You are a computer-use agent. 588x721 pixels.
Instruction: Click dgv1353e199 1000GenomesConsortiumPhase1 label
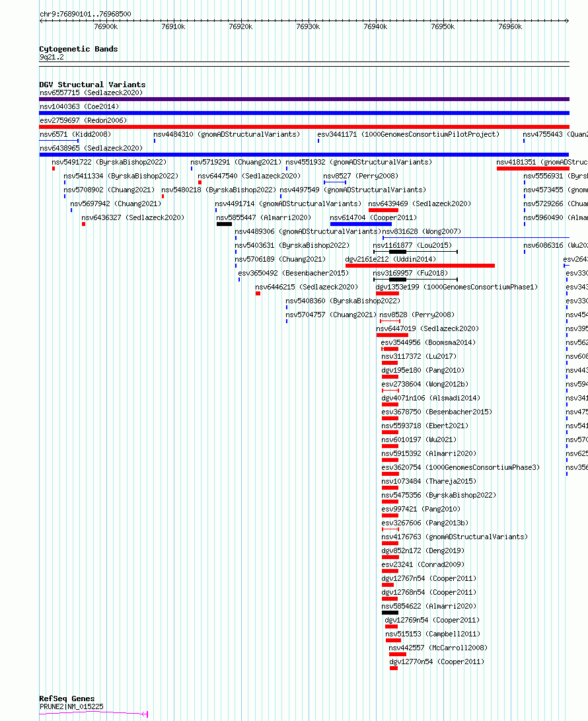pyautogui.click(x=457, y=287)
